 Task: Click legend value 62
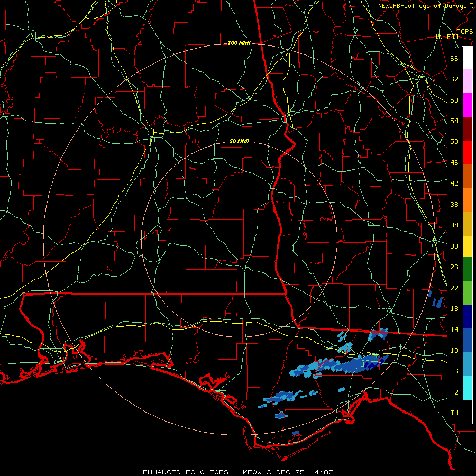pyautogui.click(x=454, y=79)
